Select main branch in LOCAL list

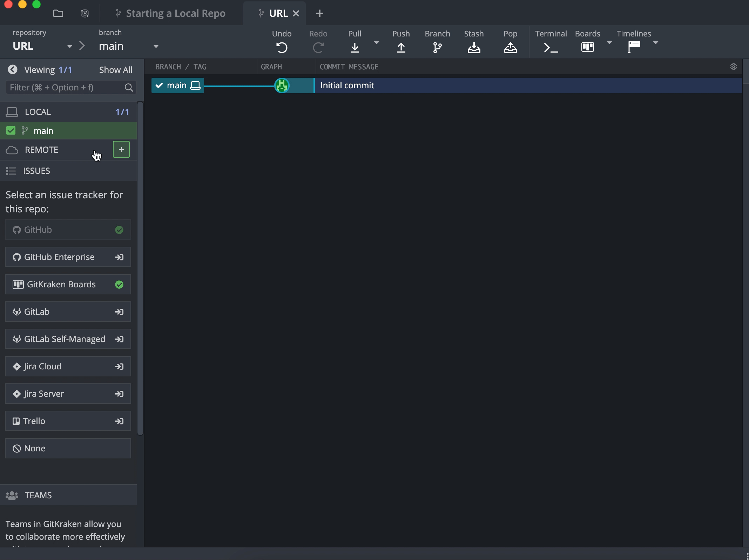tap(68, 131)
